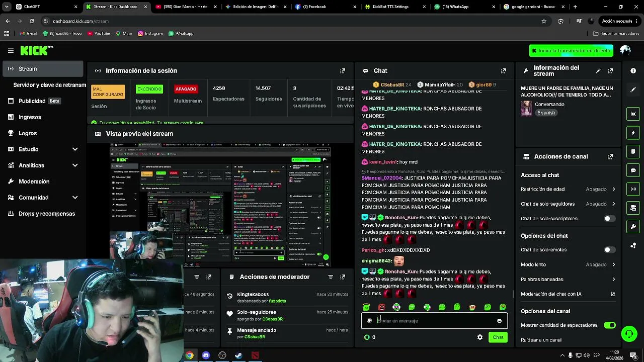Click the lightning bolt icon in the right rail
The height and width of the screenshot is (362, 644).
[x=633, y=133]
